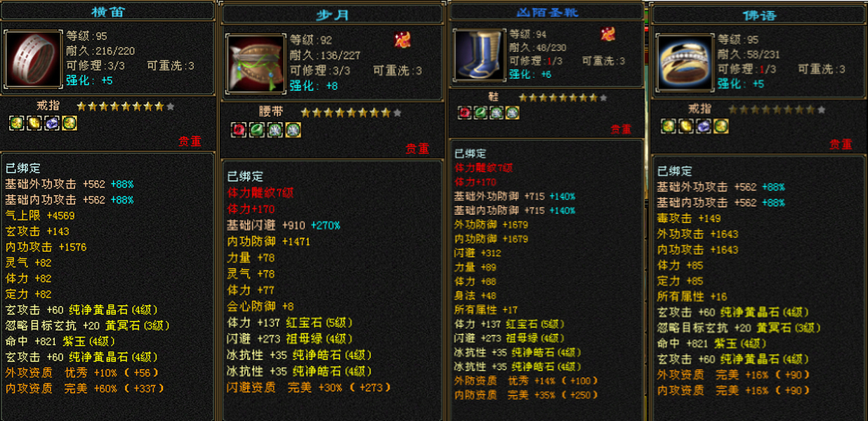Select the red gem icon in 步月 panel

[239, 129]
